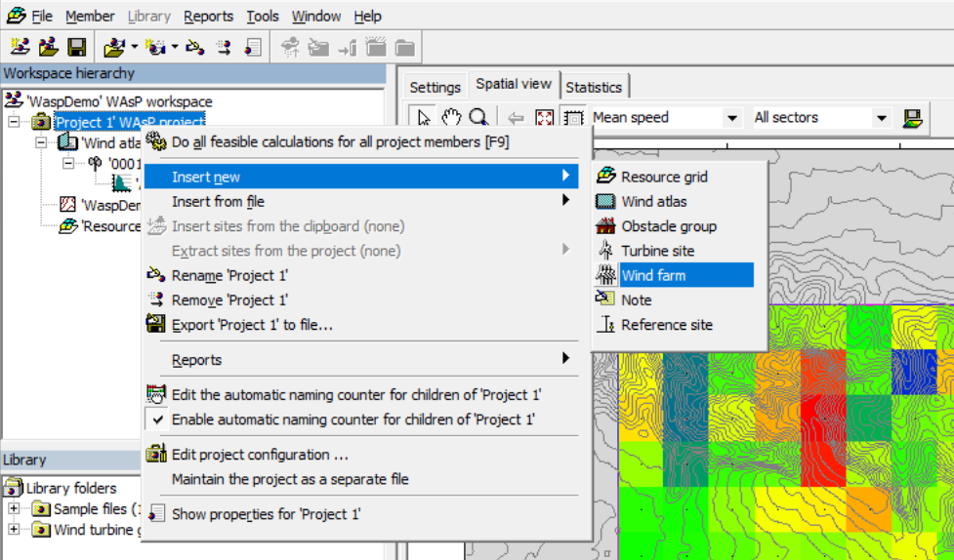Select the arrow pointer tool
The height and width of the screenshot is (560, 954).
click(424, 118)
